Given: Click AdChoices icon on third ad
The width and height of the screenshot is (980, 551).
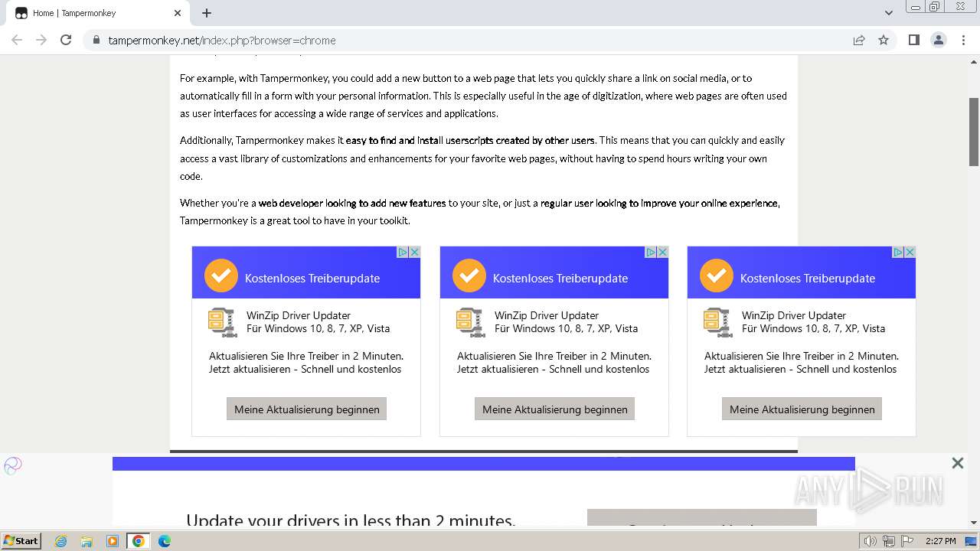Looking at the screenshot, I should click(x=897, y=252).
